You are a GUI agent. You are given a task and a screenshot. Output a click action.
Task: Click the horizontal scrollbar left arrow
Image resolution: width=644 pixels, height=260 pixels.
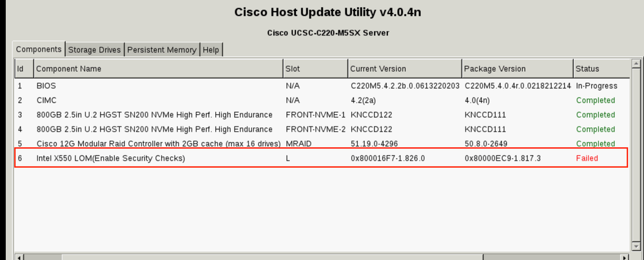coord(20,257)
